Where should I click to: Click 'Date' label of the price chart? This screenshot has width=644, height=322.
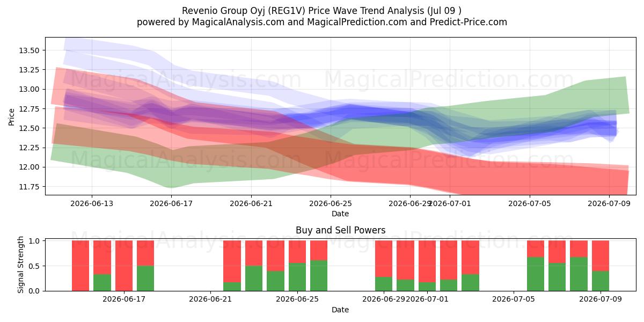(340, 214)
